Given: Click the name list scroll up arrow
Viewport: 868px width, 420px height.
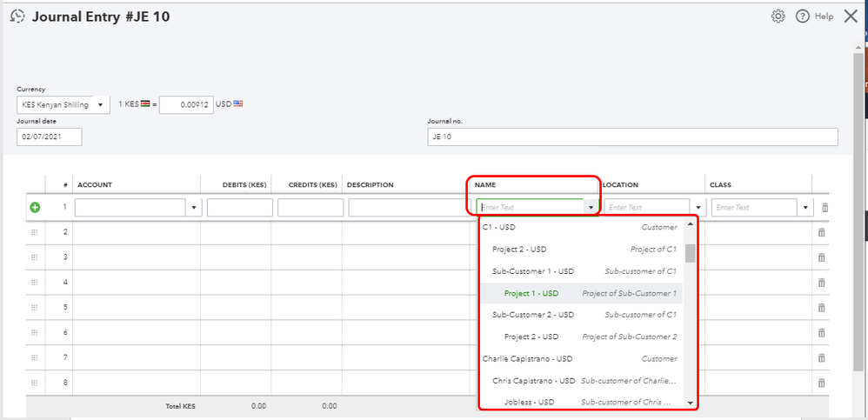Looking at the screenshot, I should point(690,223).
